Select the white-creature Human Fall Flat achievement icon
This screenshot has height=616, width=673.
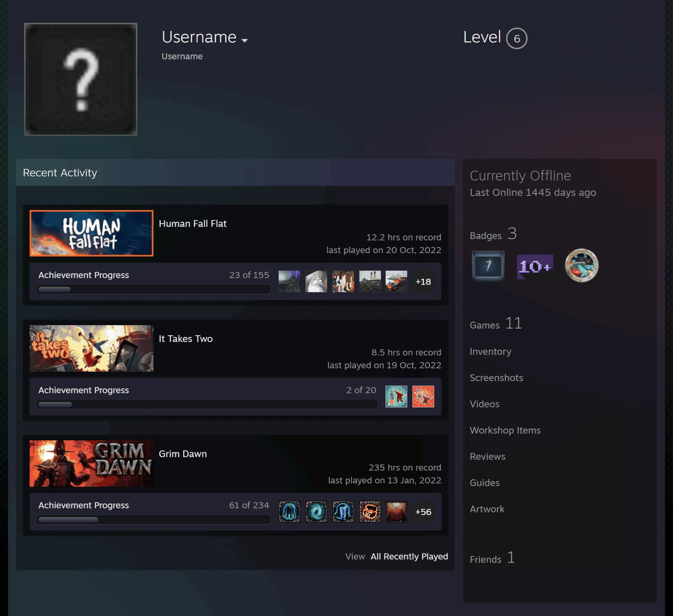tap(316, 282)
